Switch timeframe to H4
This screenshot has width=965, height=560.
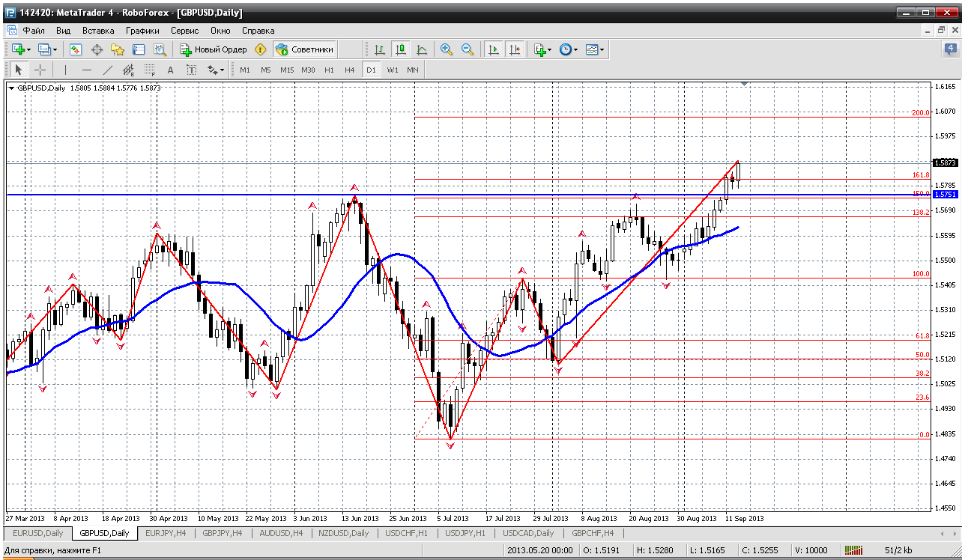pos(350,70)
